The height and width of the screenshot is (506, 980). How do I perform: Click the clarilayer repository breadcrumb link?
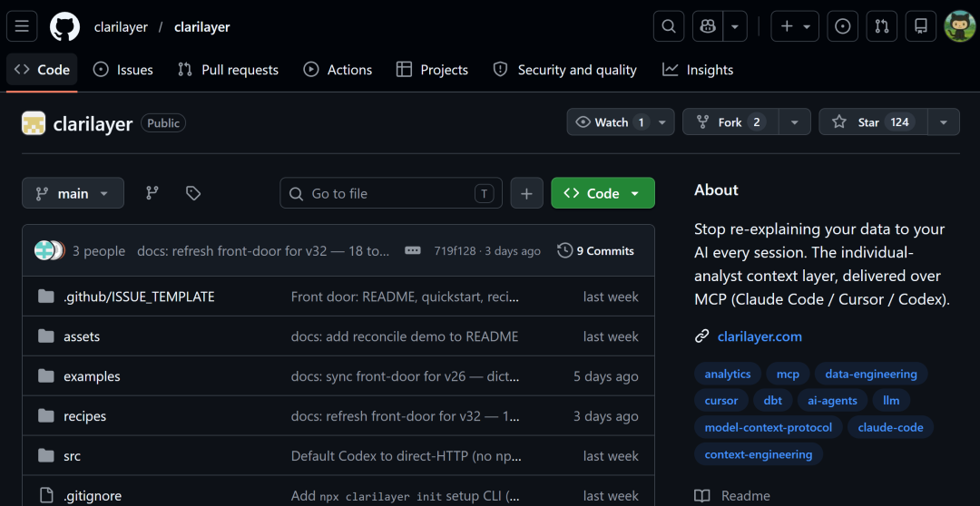coord(201,27)
